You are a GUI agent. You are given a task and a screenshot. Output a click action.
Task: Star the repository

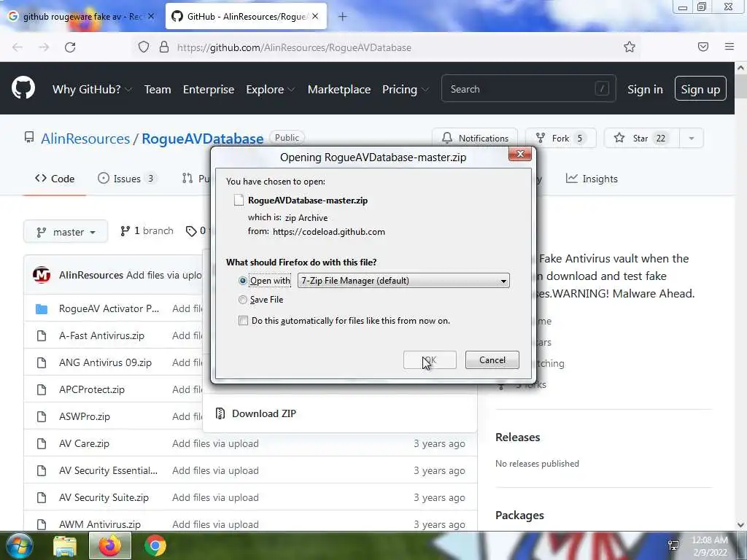pyautogui.click(x=642, y=138)
